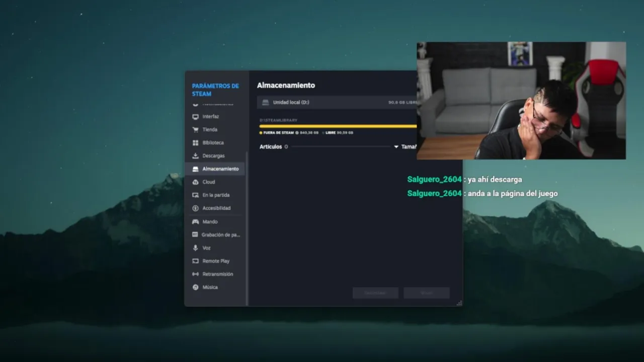Click the 90,6 GB LIBRE text on the drive row
Screen dimensions: 644x362
pos(403,103)
